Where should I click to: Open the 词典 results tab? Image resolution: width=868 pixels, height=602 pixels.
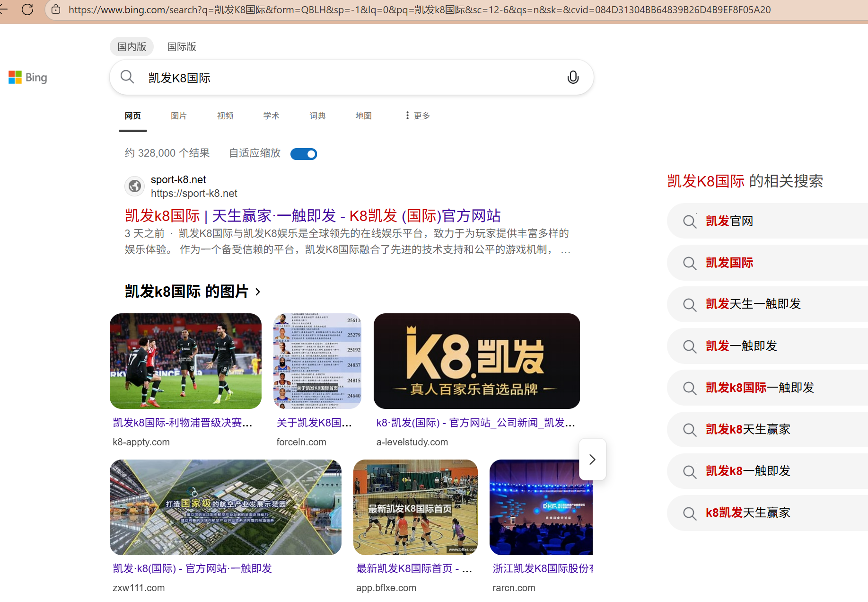(x=317, y=115)
